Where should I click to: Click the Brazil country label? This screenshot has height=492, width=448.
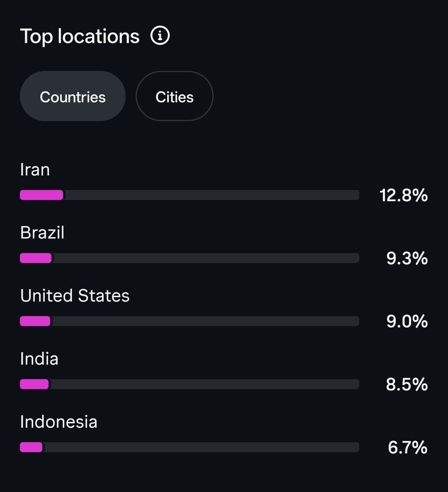tap(42, 232)
